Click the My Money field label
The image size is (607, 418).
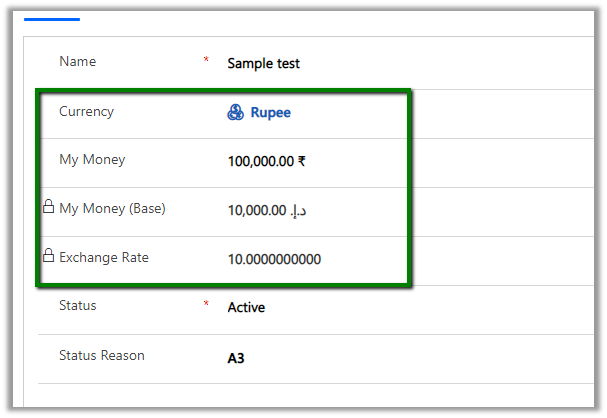click(92, 160)
